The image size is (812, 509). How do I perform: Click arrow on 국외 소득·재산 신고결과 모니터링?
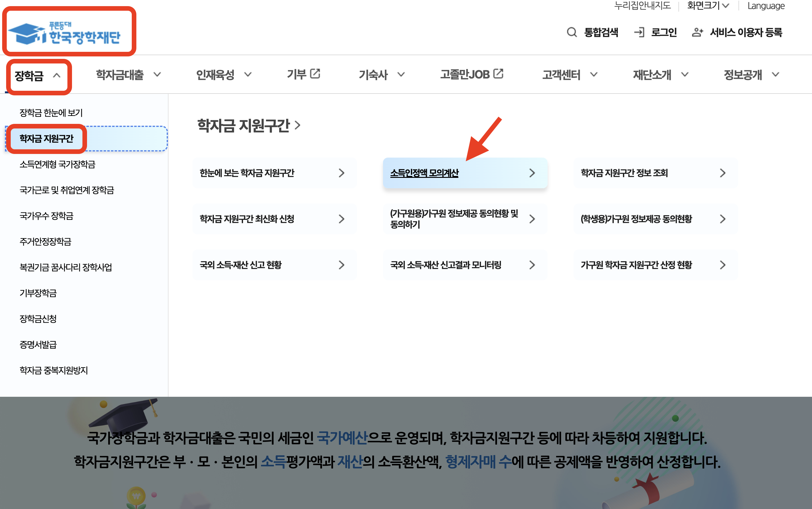pyautogui.click(x=532, y=265)
